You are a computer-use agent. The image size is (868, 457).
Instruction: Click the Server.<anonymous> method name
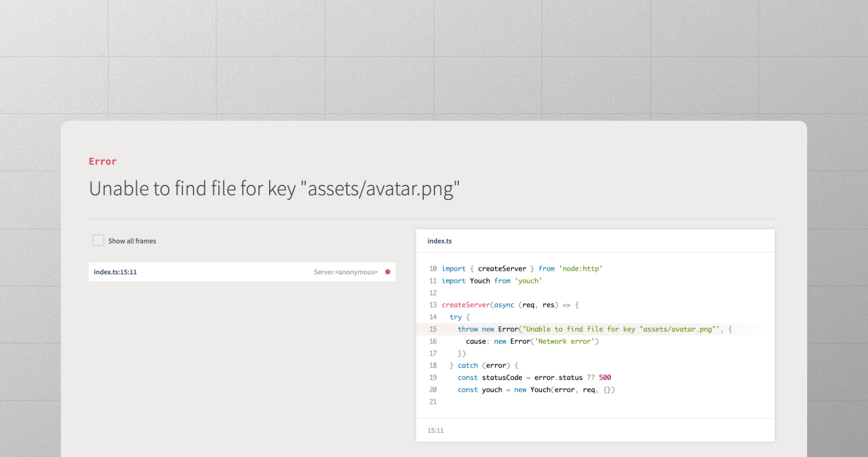coord(346,272)
